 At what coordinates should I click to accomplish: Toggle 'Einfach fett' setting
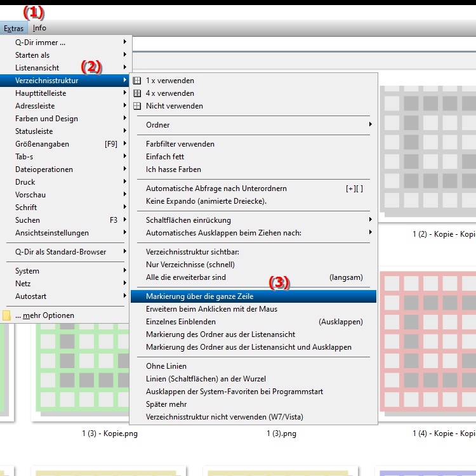point(165,157)
